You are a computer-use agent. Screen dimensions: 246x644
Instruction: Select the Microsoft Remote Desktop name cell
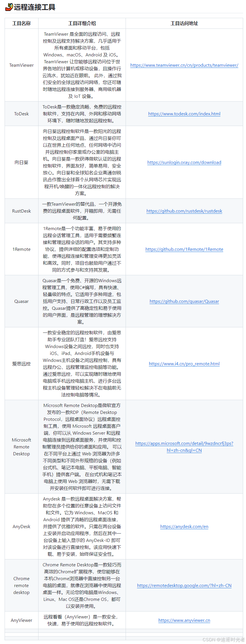point(22,447)
